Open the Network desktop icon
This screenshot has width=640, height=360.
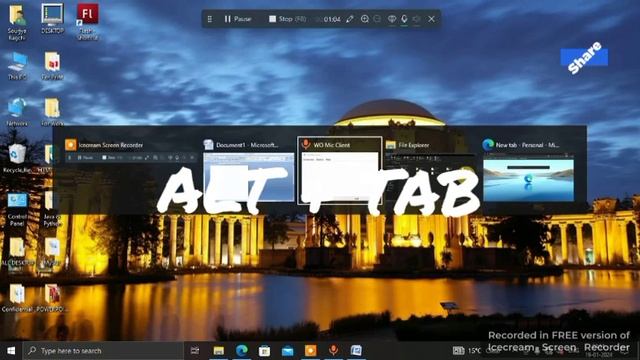coord(17,111)
